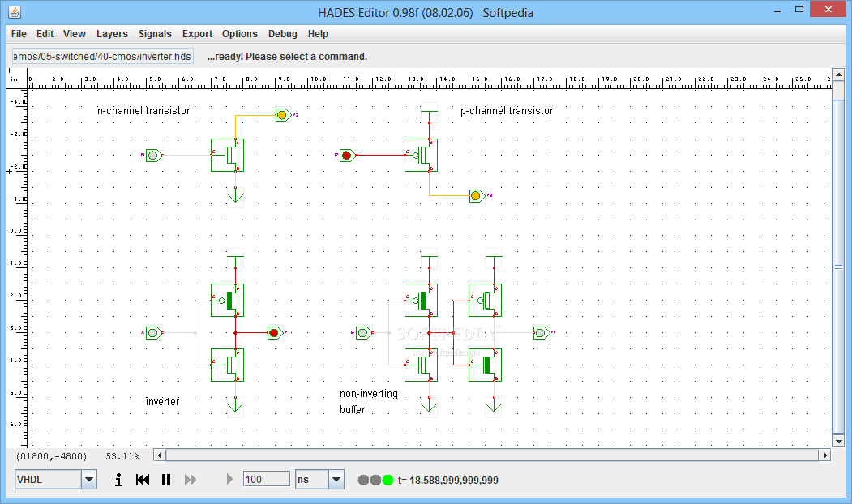Click the first gray status light
The height and width of the screenshot is (504, 852).
pyautogui.click(x=363, y=481)
